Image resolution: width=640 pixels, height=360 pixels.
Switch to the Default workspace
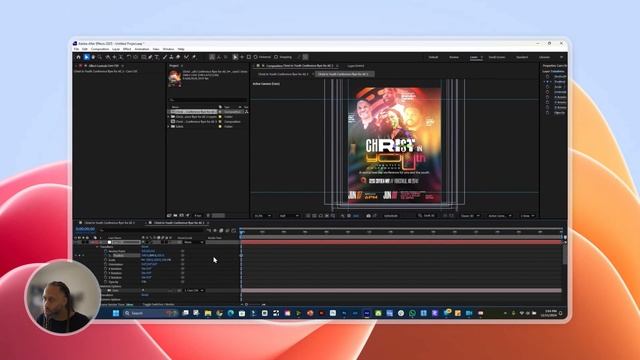(x=433, y=57)
